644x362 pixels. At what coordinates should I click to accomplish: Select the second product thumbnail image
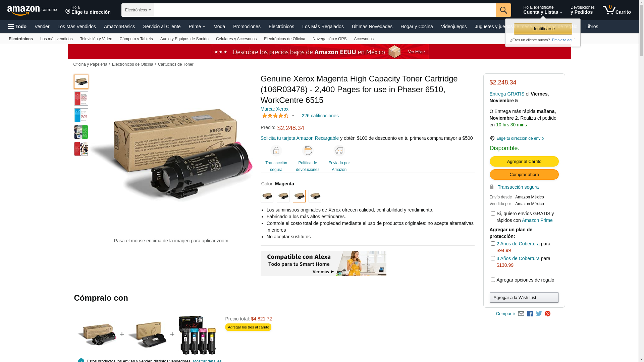coord(81,99)
